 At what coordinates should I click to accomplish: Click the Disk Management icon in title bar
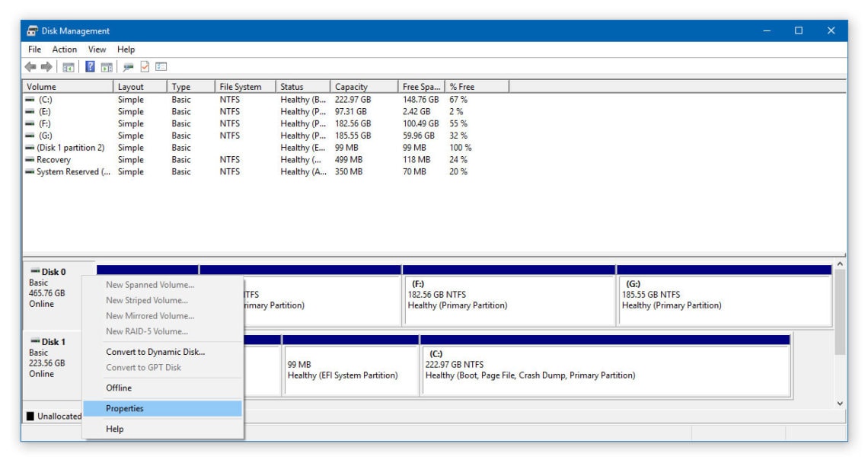(33, 31)
